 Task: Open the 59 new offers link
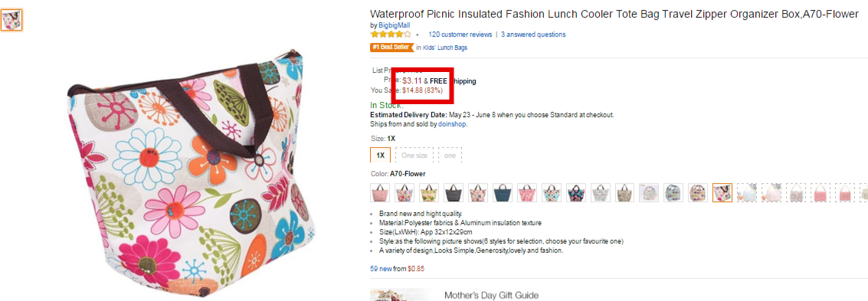click(x=398, y=269)
